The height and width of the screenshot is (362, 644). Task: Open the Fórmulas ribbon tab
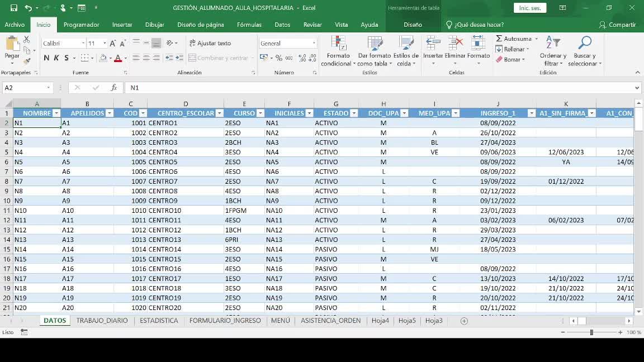tap(249, 25)
